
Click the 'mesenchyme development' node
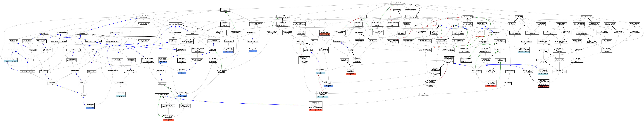point(93,41)
